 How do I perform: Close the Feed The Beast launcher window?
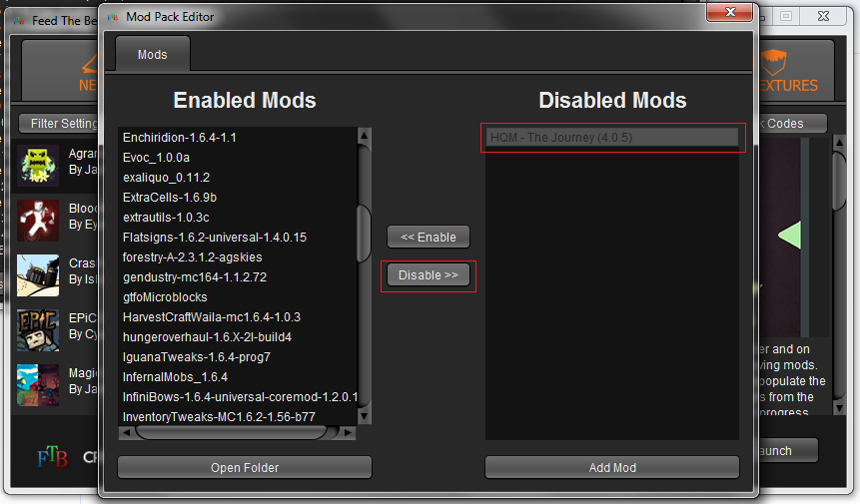(x=823, y=16)
